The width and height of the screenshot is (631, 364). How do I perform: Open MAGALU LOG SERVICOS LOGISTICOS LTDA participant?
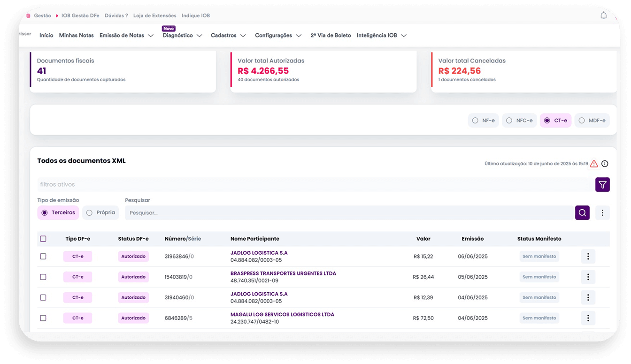coord(282,315)
